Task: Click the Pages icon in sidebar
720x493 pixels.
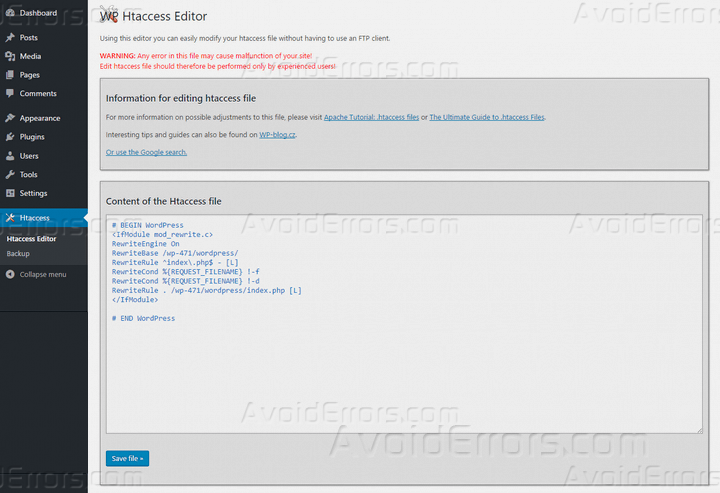Action: (x=10, y=75)
